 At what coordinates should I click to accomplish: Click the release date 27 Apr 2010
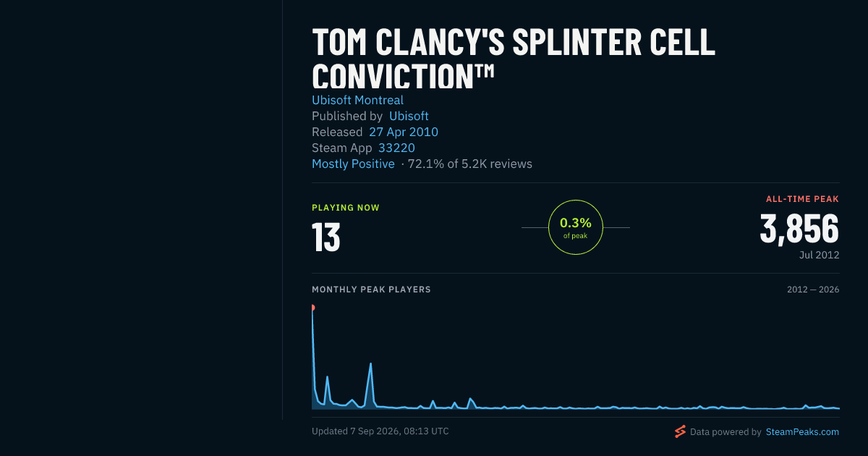tap(404, 132)
